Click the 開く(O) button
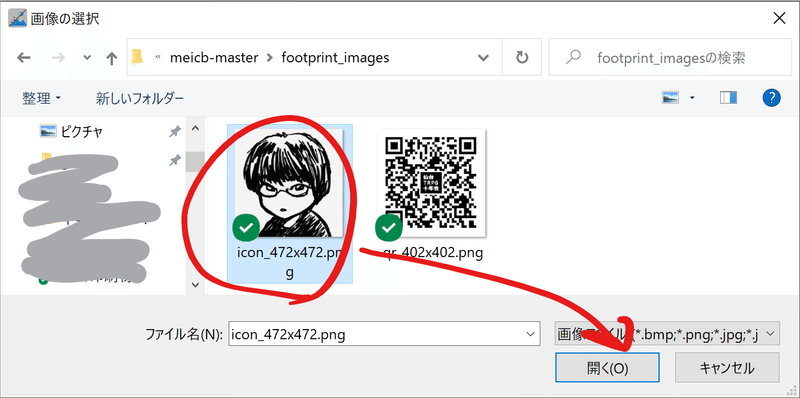Image resolution: width=800 pixels, height=398 pixels. tap(607, 368)
